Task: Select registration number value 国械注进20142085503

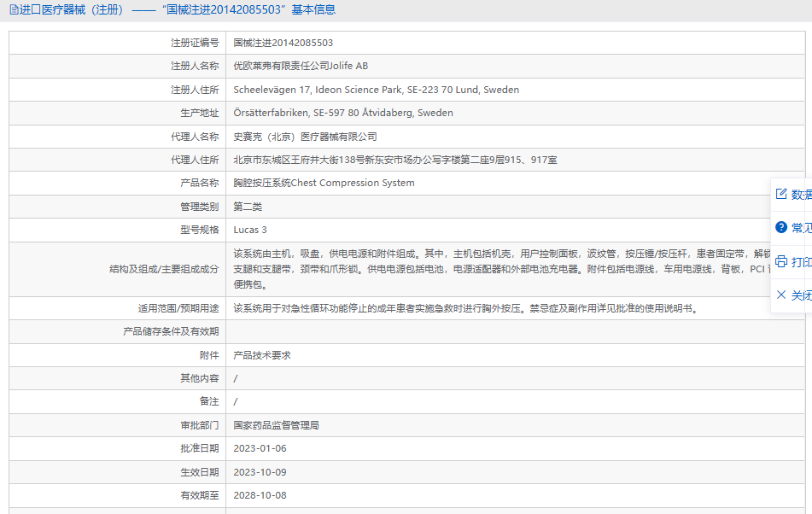Action: pyautogui.click(x=283, y=43)
